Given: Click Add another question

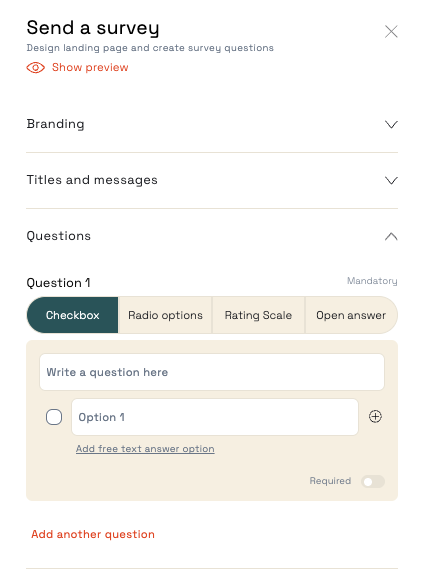Looking at the screenshot, I should (x=93, y=534).
